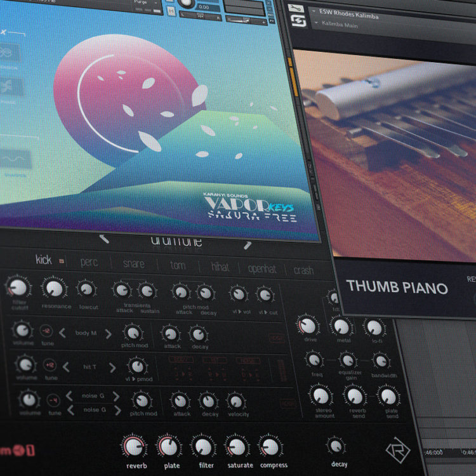
Task: Open the Purge dropdown menu
Action: (145, 2)
